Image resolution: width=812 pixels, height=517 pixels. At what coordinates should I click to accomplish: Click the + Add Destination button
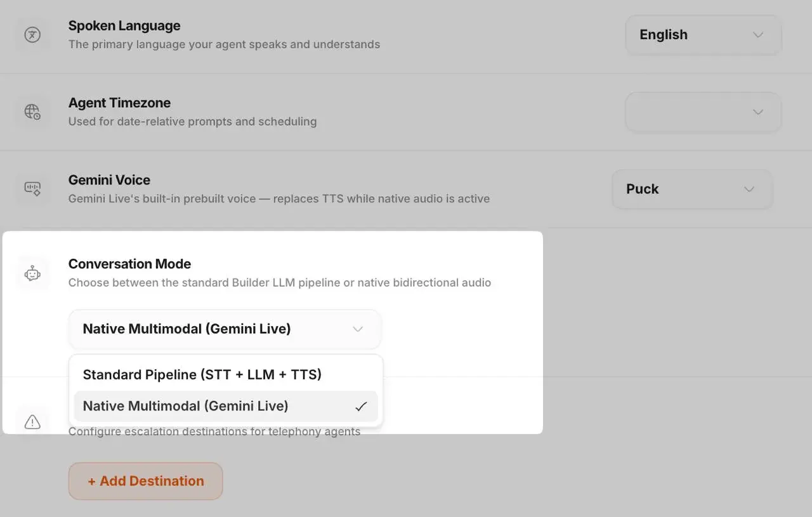click(145, 481)
